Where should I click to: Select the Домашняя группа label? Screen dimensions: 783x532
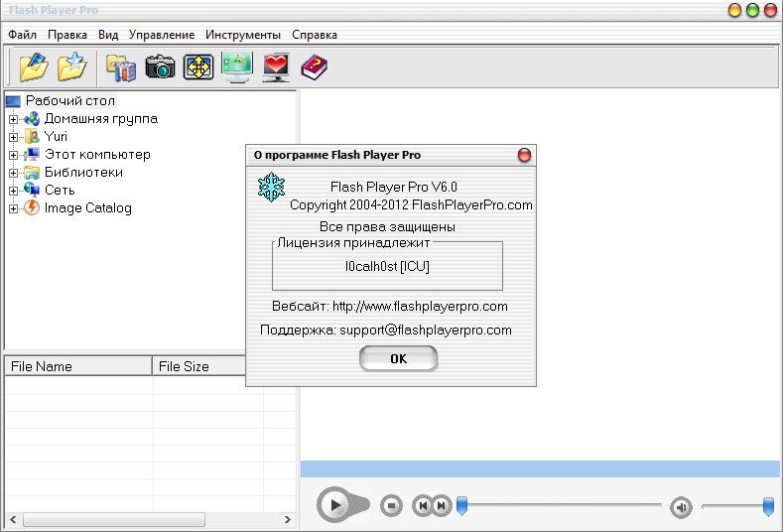pos(101,119)
